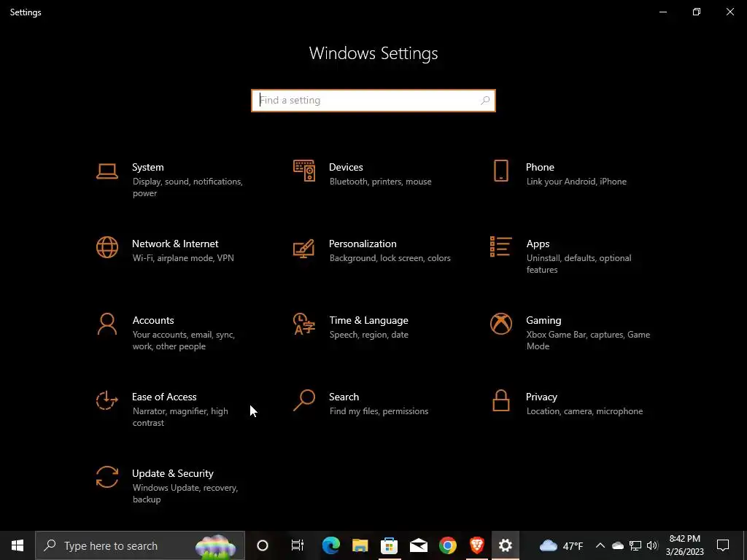Launch Brave browser from the taskbar
The height and width of the screenshot is (560, 747).
(x=477, y=545)
